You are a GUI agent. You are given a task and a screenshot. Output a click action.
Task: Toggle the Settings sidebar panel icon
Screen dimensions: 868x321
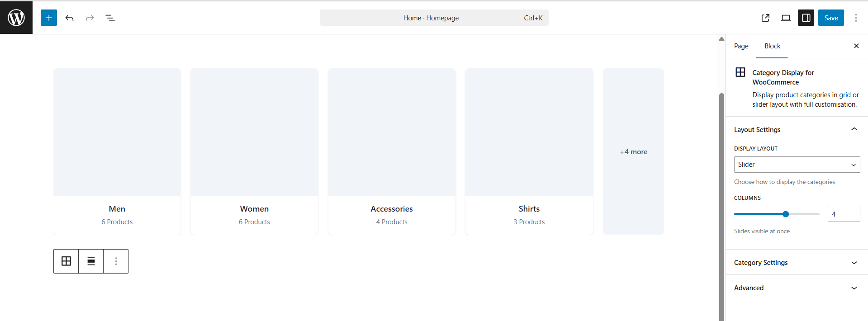pyautogui.click(x=806, y=18)
